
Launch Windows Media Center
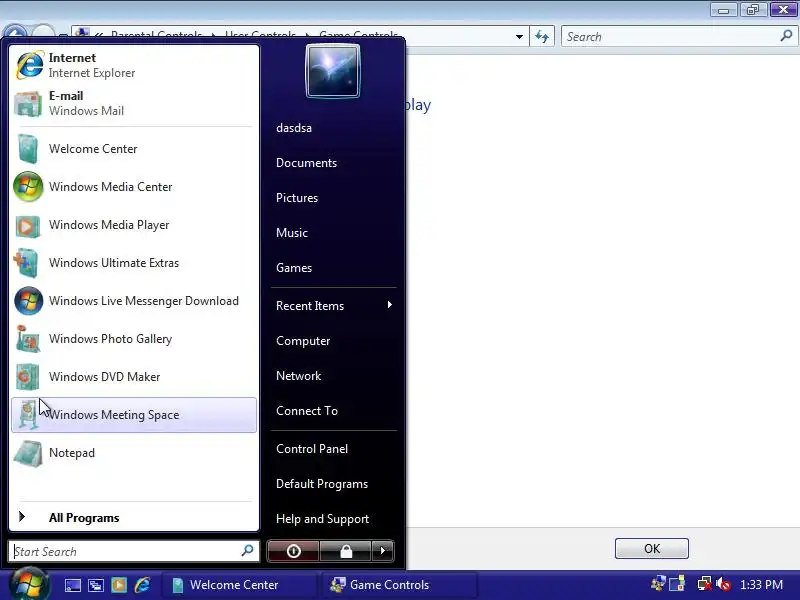coord(134,187)
